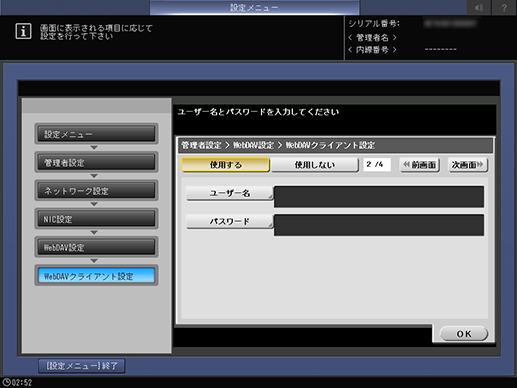
Task: Go to next screen with 次画面
Action: click(468, 165)
